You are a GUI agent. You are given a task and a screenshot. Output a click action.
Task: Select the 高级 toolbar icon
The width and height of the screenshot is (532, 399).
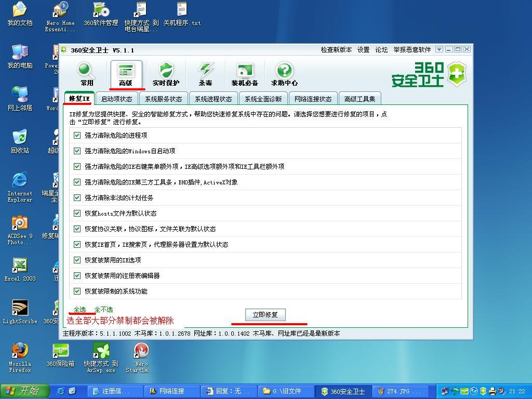[126, 74]
